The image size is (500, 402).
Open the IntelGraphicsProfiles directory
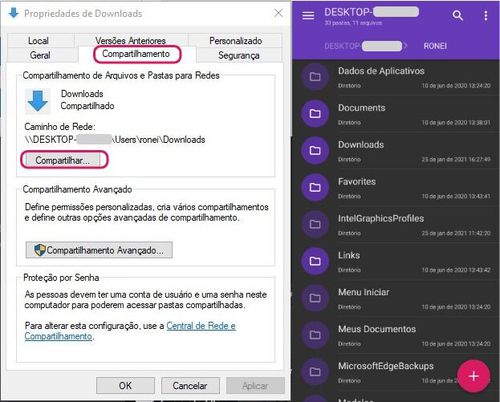[396, 224]
